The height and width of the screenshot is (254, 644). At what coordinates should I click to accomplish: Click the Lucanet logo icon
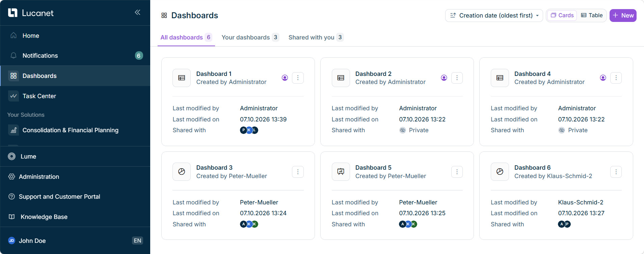12,13
